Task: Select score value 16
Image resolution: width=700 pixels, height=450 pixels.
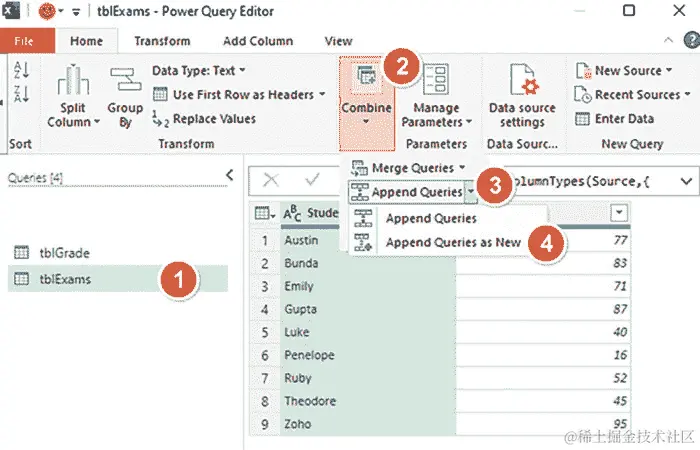Action: pos(620,355)
